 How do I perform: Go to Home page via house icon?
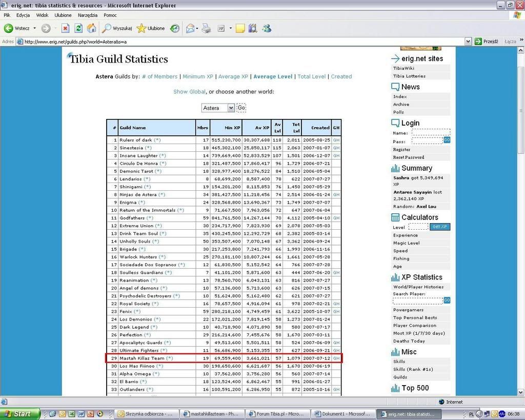(91, 29)
